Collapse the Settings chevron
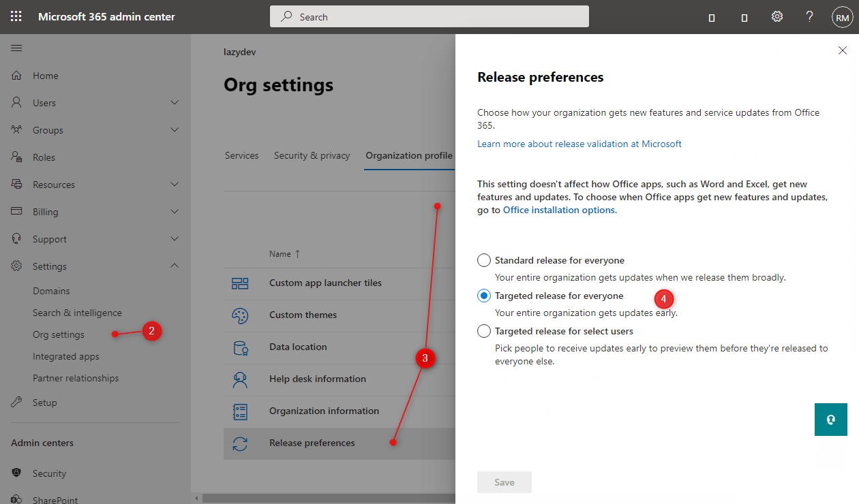Image resolution: width=859 pixels, height=504 pixels. (175, 266)
